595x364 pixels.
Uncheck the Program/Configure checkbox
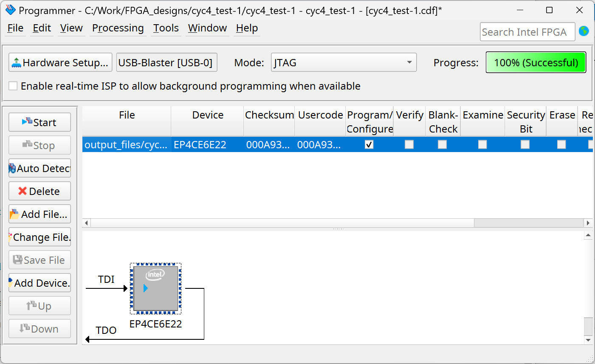(x=369, y=144)
